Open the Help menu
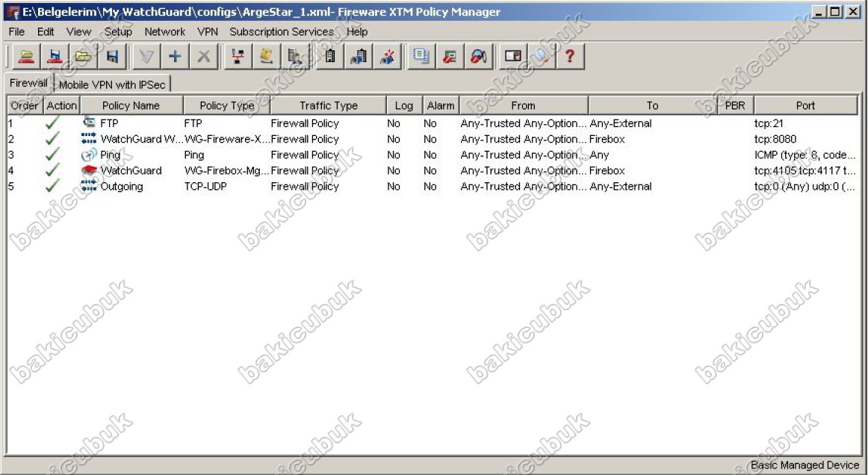 point(357,31)
